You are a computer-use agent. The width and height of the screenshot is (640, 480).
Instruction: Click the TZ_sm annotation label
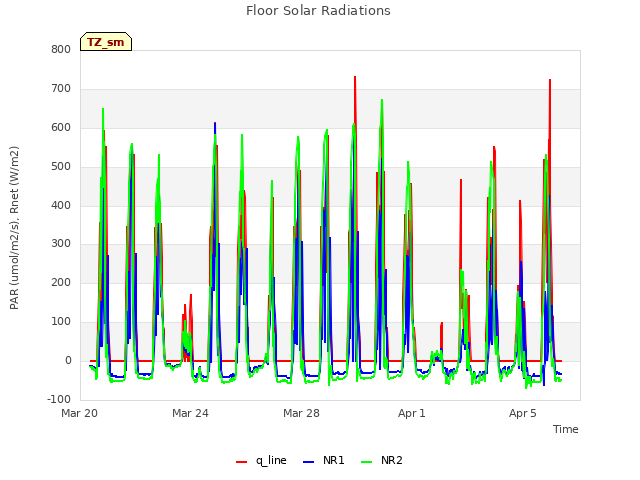[106, 42]
